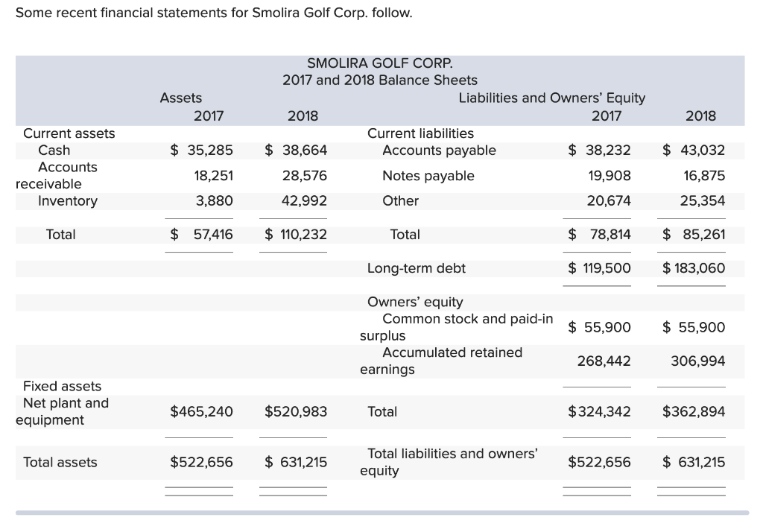Select Other liabilities value 20,674

pos(609,201)
